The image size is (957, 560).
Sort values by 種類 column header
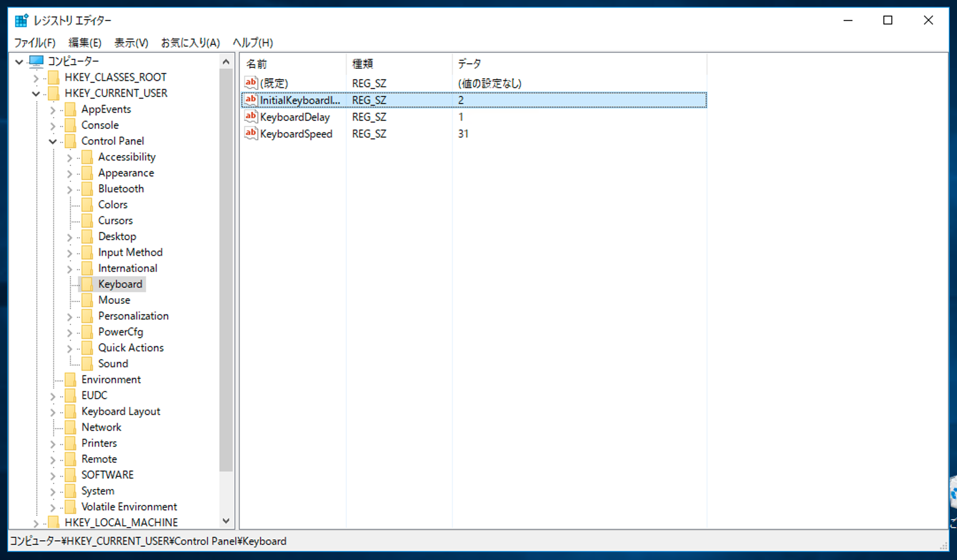[399, 64]
